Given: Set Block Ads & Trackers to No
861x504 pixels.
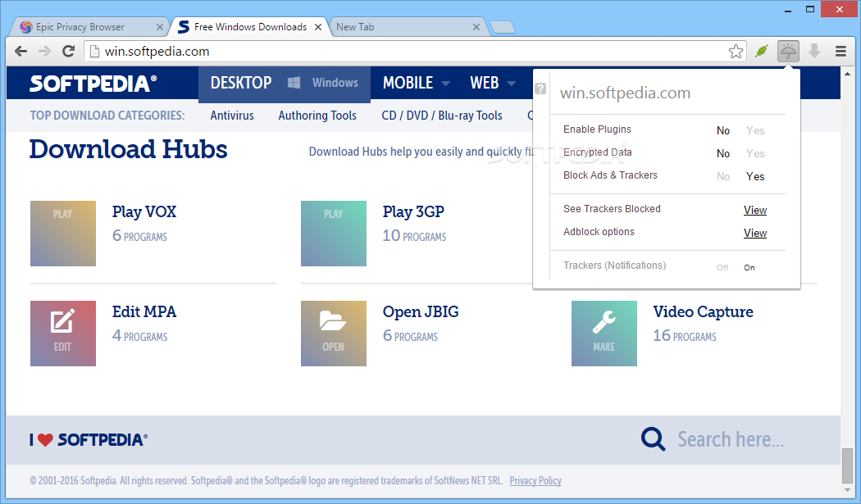Looking at the screenshot, I should (722, 177).
